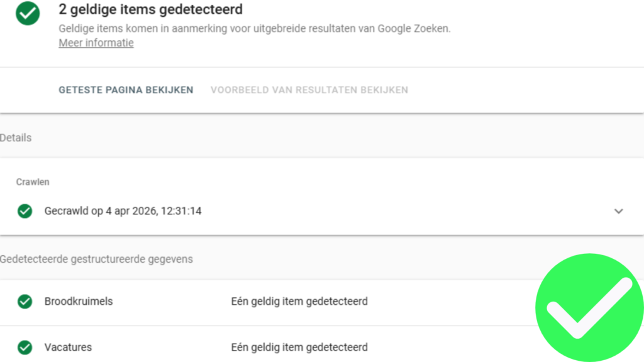Expand crawl details with the chevron arrow
Screen dimensions: 644x362
click(619, 211)
